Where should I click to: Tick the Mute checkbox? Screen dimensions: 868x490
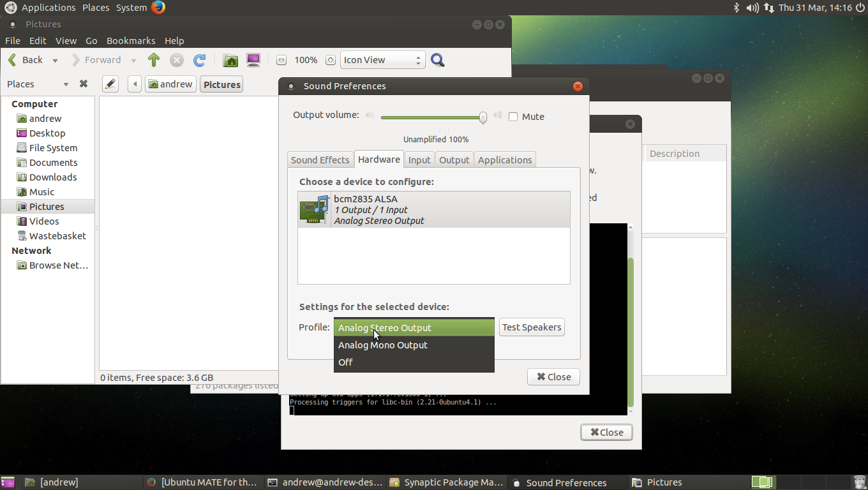(x=513, y=117)
